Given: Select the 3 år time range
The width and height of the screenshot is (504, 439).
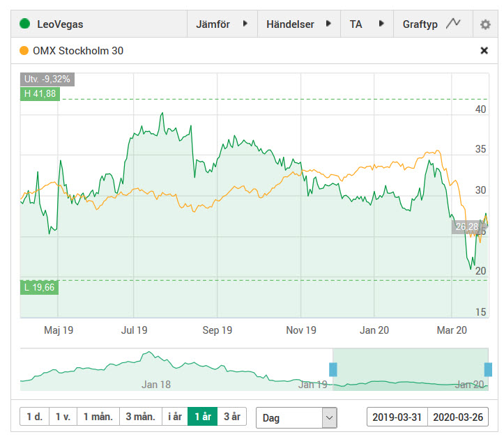Looking at the screenshot, I should pos(231,417).
